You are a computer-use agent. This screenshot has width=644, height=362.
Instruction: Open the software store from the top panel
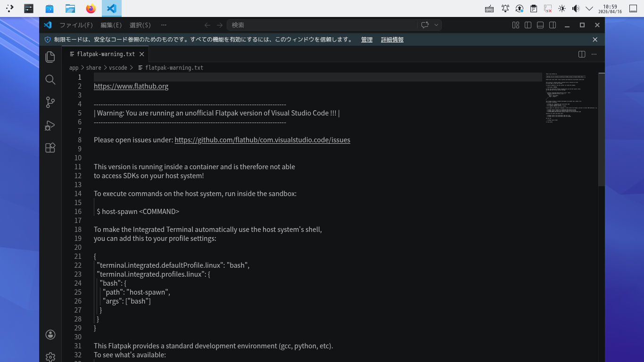(50, 8)
